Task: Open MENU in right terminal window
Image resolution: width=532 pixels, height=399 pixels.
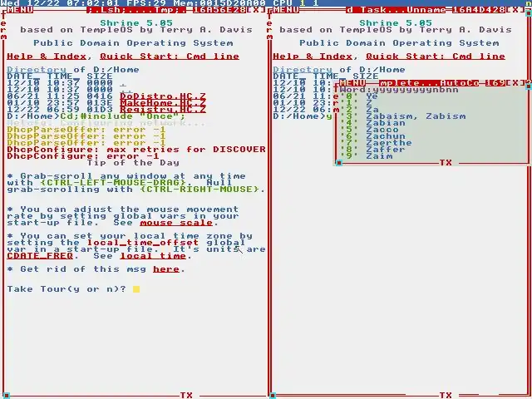Action: click(286, 9)
